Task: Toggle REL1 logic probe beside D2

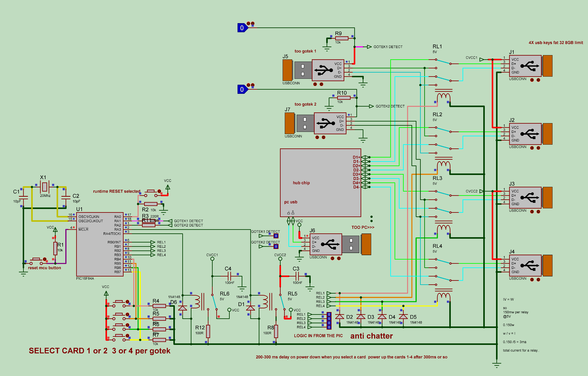Action: [x=329, y=314]
